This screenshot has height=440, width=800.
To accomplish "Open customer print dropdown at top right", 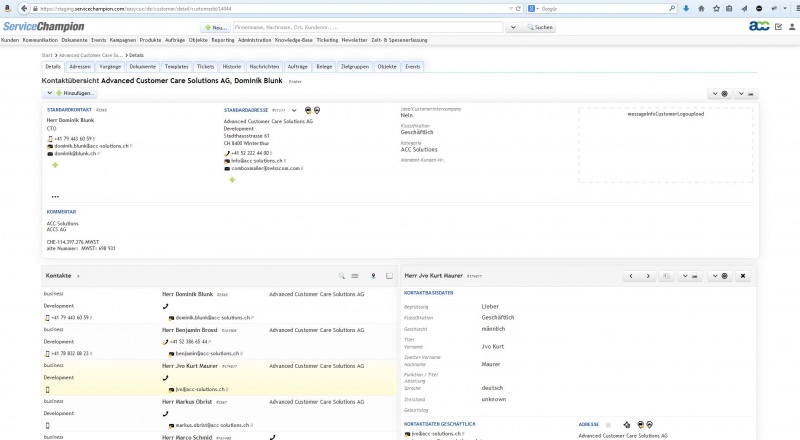I will [x=746, y=93].
